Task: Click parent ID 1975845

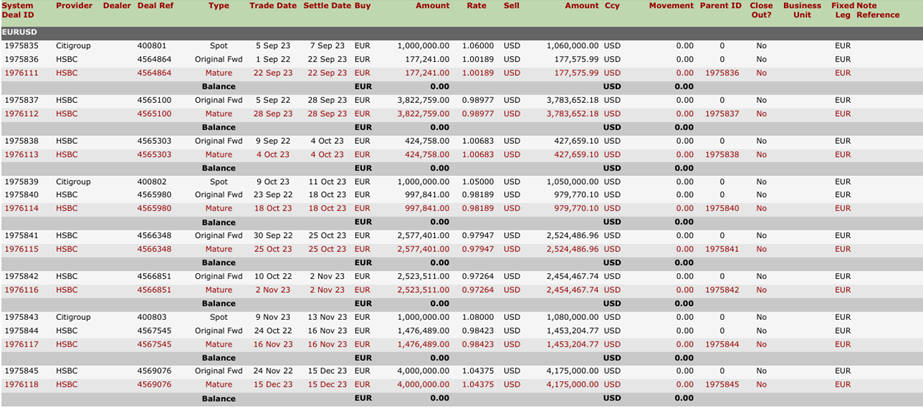Action: coord(722,385)
